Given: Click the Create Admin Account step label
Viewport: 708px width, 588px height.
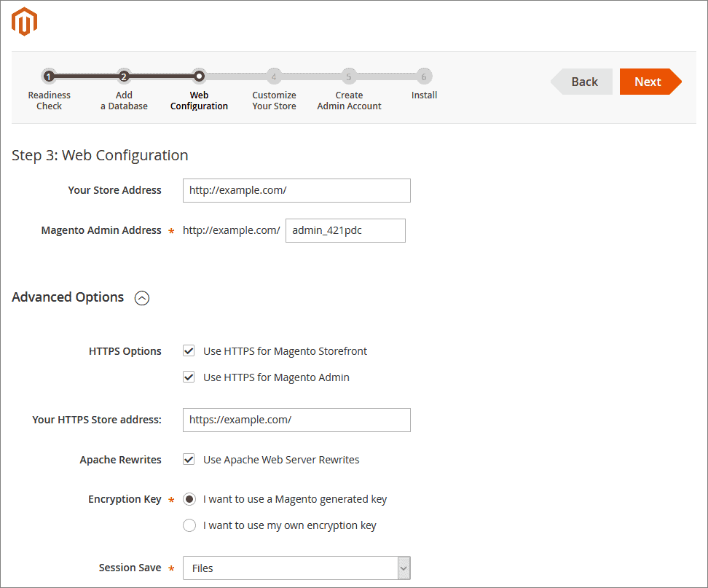Looking at the screenshot, I should click(x=349, y=101).
